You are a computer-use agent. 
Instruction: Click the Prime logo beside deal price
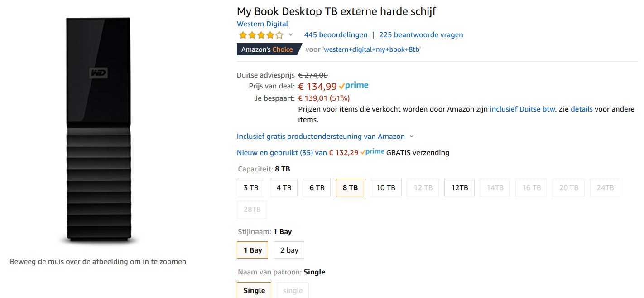354,85
